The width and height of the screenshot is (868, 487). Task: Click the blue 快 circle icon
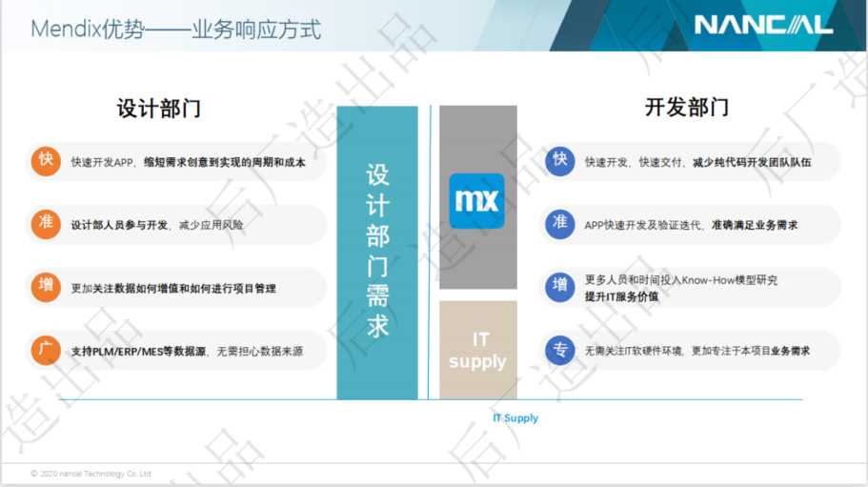point(559,161)
